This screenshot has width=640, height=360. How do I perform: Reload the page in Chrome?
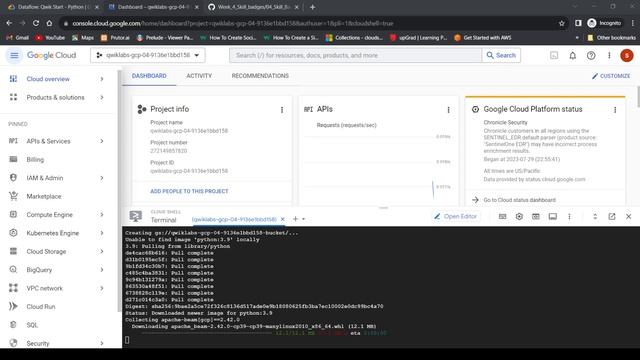pyautogui.click(x=36, y=23)
